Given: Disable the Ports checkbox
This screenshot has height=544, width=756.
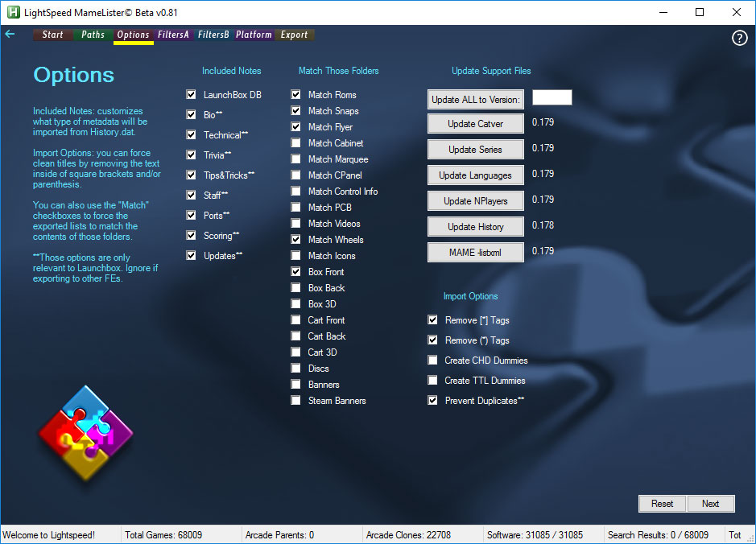Looking at the screenshot, I should click(192, 215).
